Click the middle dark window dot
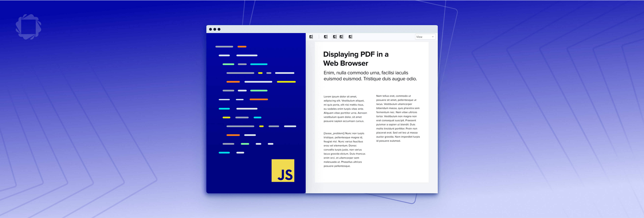 click(x=215, y=29)
